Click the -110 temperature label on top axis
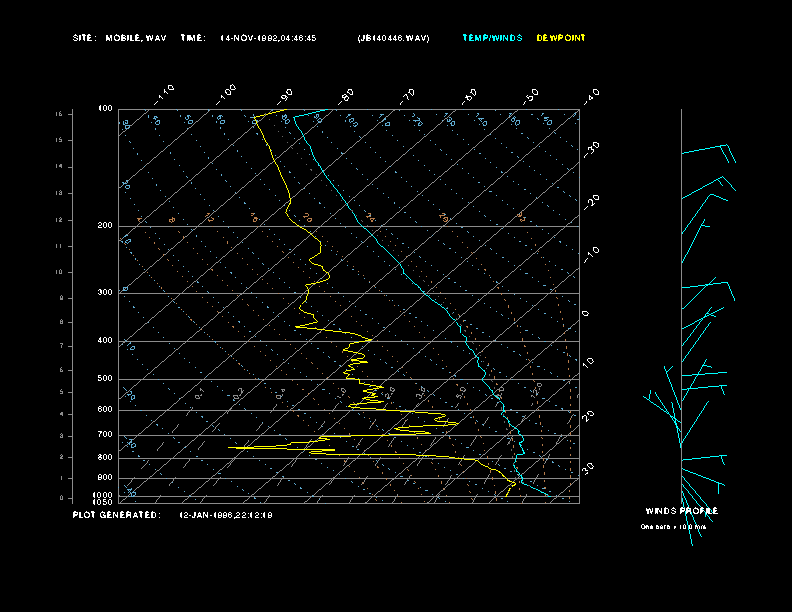 [164, 95]
